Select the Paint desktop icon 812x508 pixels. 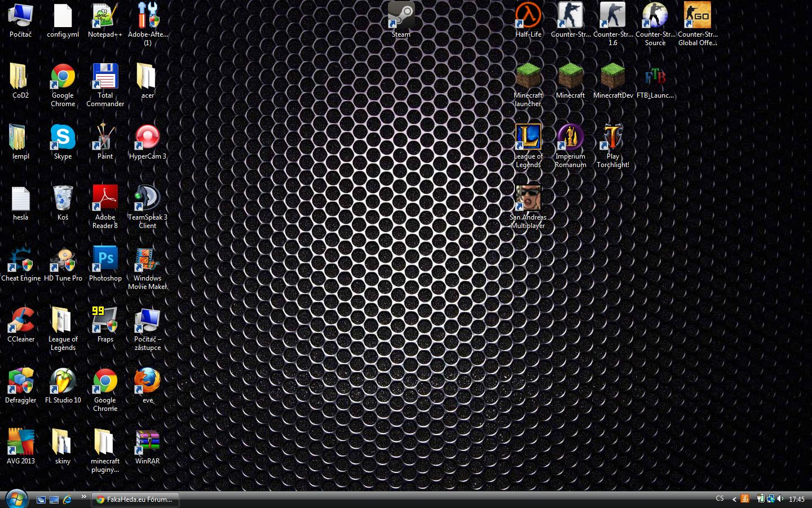[105, 142]
